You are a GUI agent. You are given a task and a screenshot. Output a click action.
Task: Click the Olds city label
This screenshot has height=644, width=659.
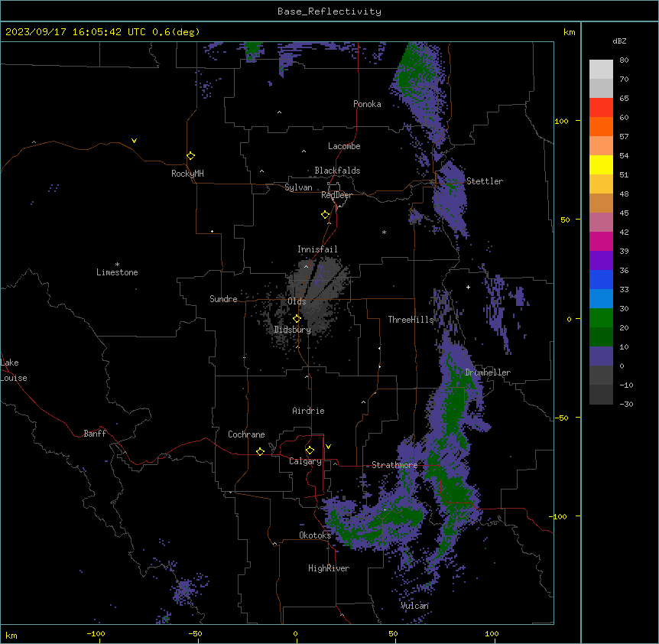(297, 301)
